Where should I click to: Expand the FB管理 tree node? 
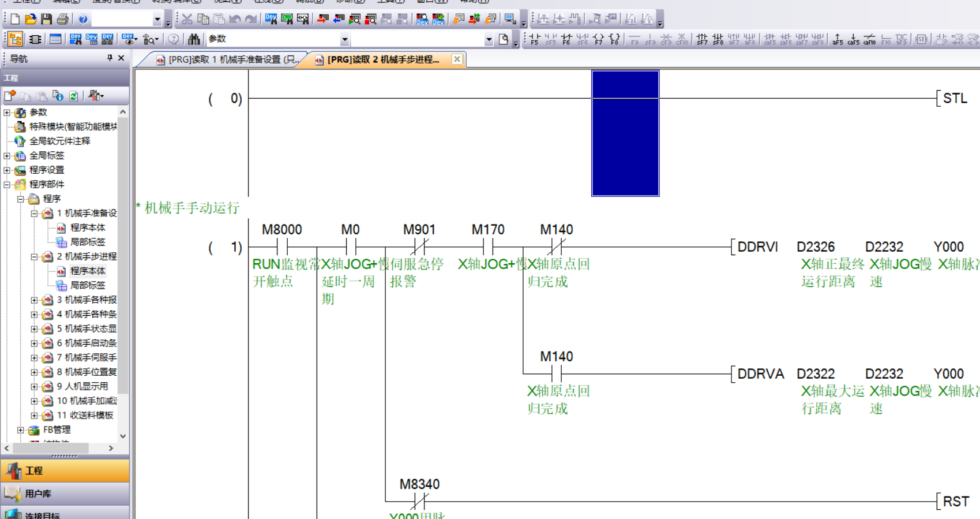click(21, 430)
